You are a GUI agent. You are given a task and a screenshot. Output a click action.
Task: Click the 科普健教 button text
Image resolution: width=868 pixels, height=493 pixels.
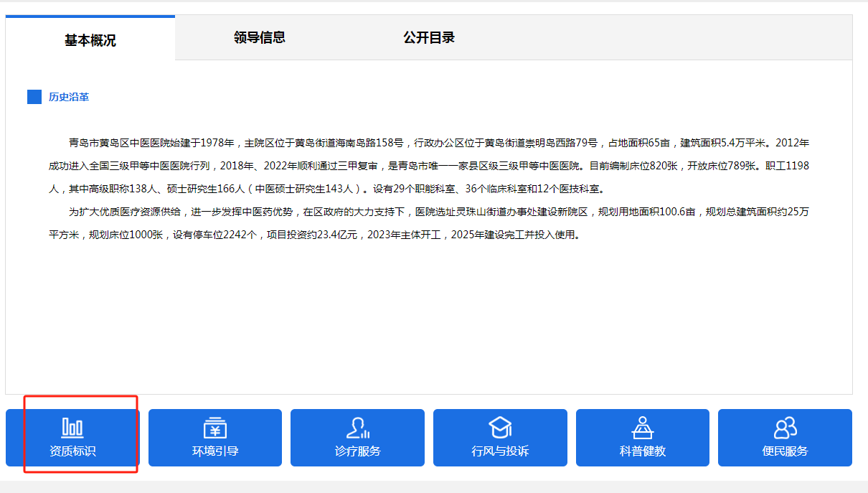[642, 451]
